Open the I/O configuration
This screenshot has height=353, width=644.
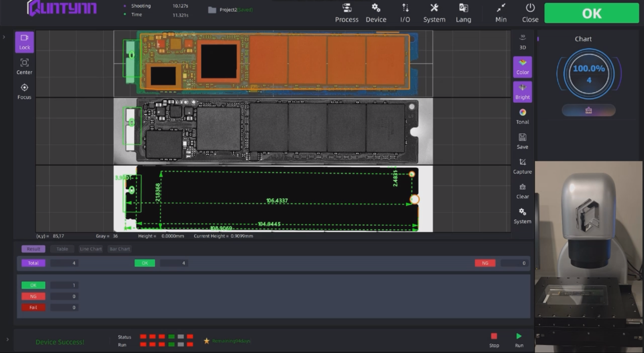pyautogui.click(x=405, y=13)
